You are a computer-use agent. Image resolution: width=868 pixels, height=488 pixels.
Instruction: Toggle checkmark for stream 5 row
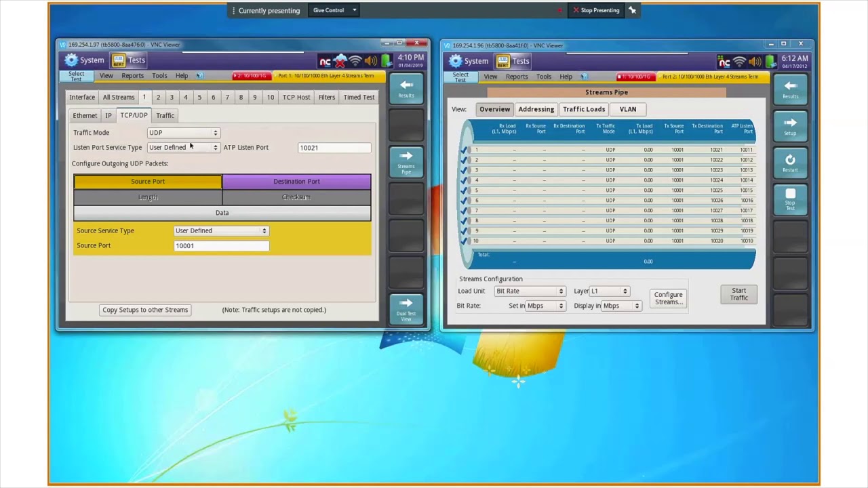point(465,190)
